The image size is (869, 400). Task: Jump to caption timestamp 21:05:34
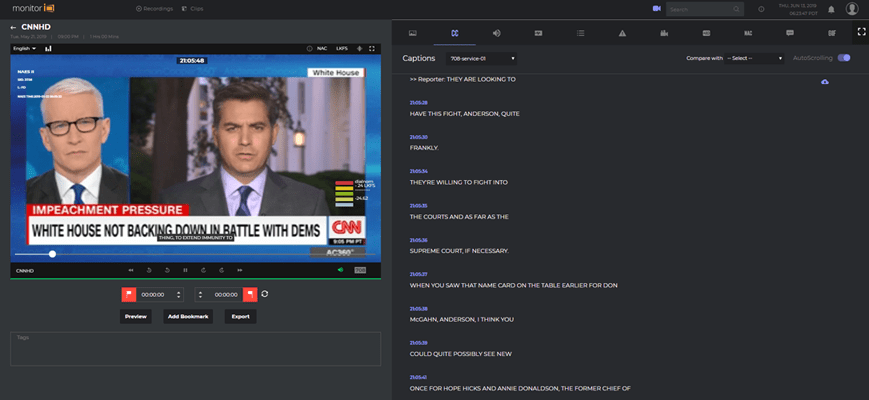pyautogui.click(x=418, y=171)
